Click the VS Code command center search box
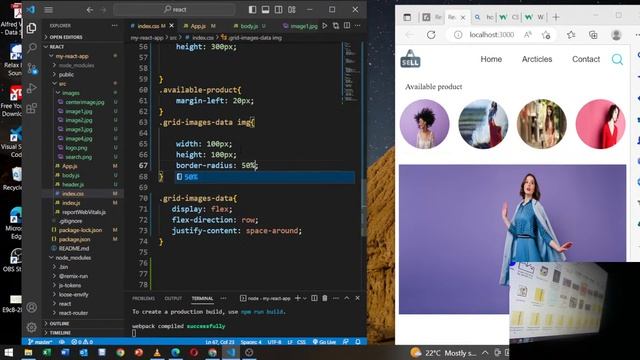Screen dimensions: 640x360 point(174,9)
